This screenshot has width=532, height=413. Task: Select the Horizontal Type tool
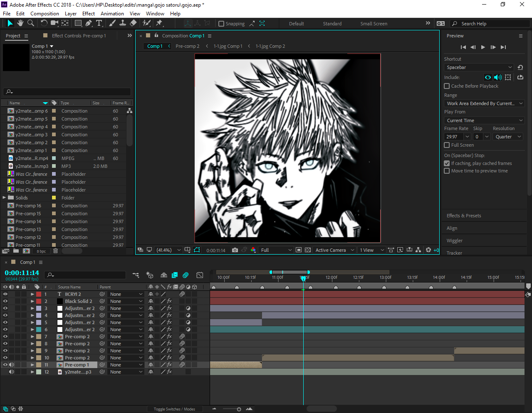point(99,23)
